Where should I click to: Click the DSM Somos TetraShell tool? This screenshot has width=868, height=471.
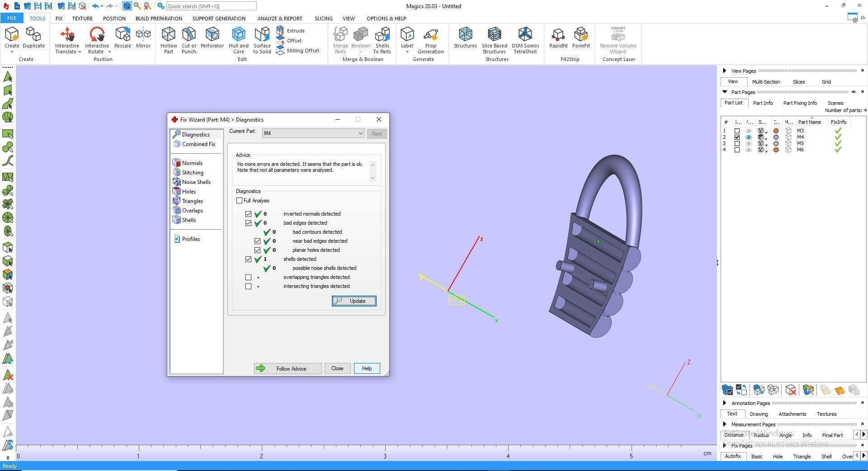pyautogui.click(x=525, y=40)
